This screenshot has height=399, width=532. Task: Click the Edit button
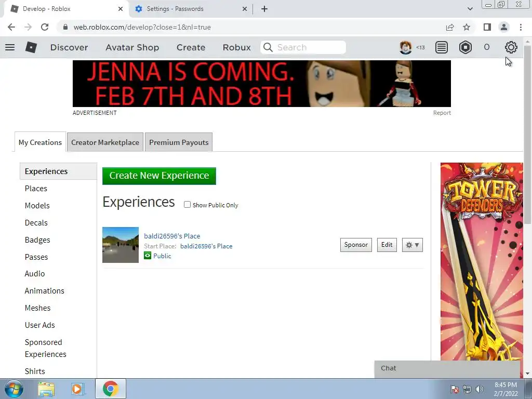coord(387,245)
